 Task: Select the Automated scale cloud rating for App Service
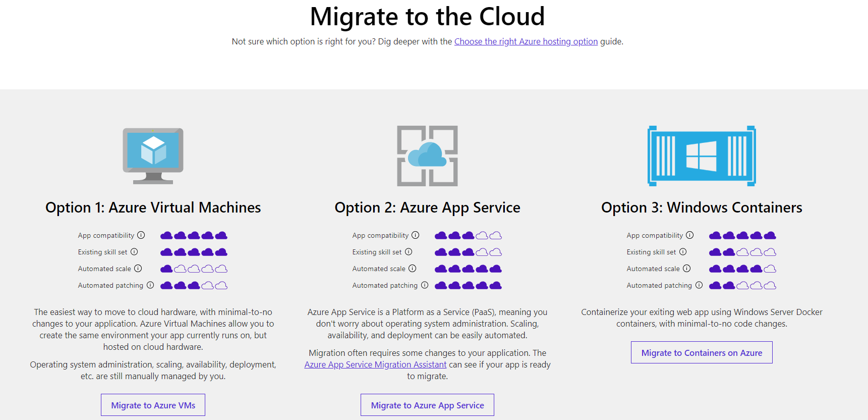pyautogui.click(x=468, y=269)
